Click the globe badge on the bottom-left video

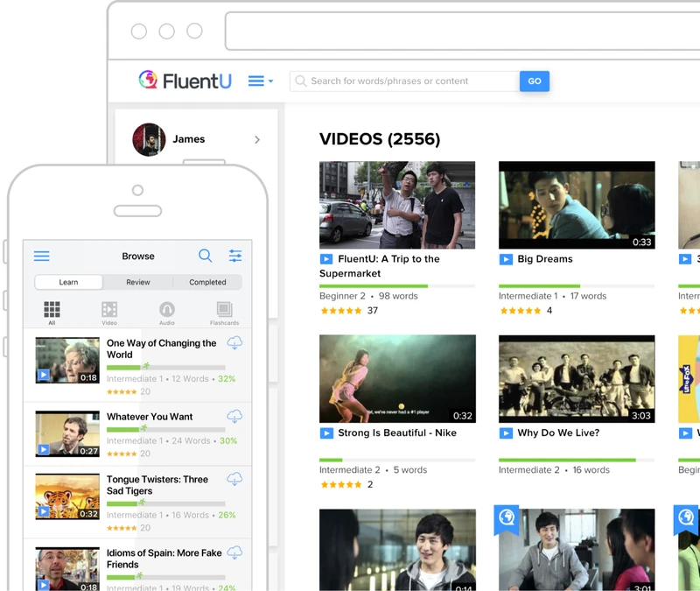(506, 515)
